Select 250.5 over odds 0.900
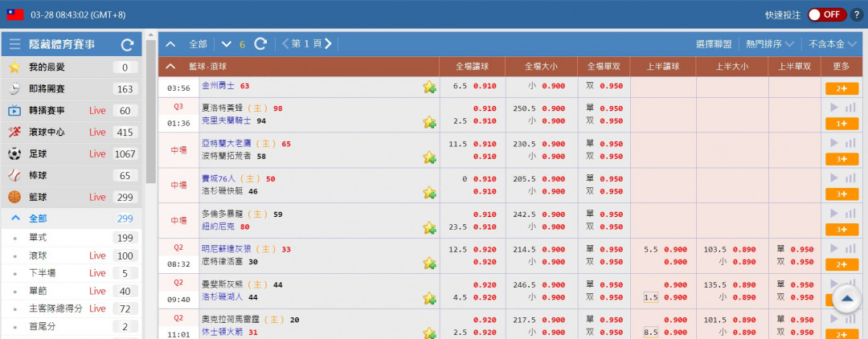The image size is (868, 339). click(554, 108)
